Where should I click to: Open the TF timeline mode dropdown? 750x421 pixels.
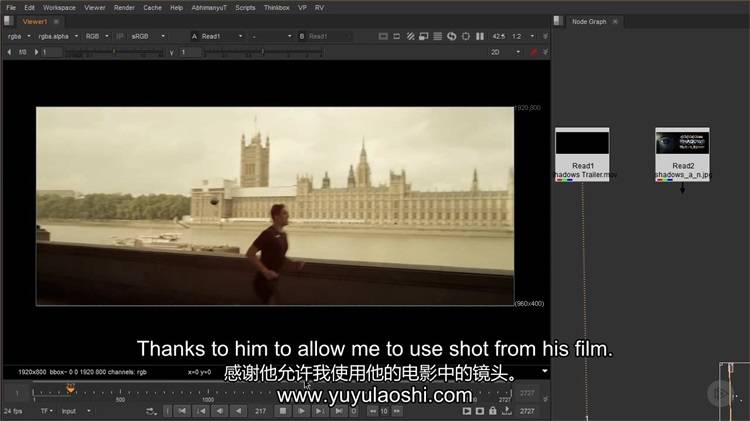(x=46, y=411)
